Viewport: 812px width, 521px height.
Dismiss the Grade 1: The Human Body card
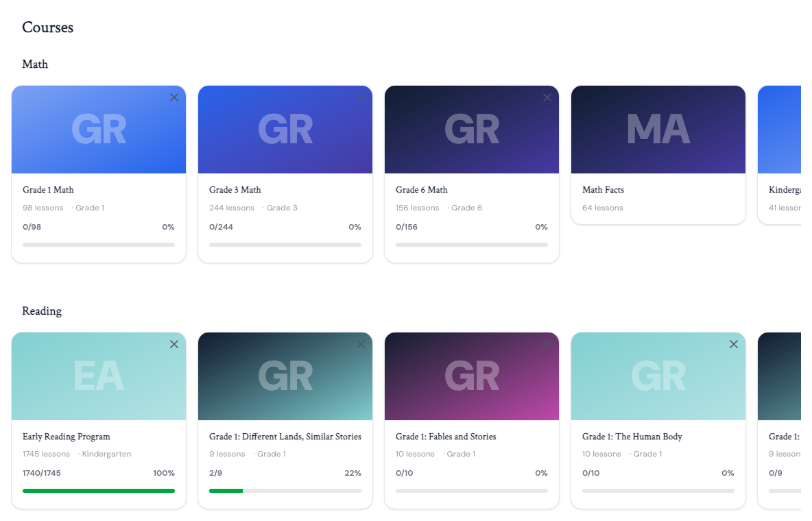click(x=733, y=344)
